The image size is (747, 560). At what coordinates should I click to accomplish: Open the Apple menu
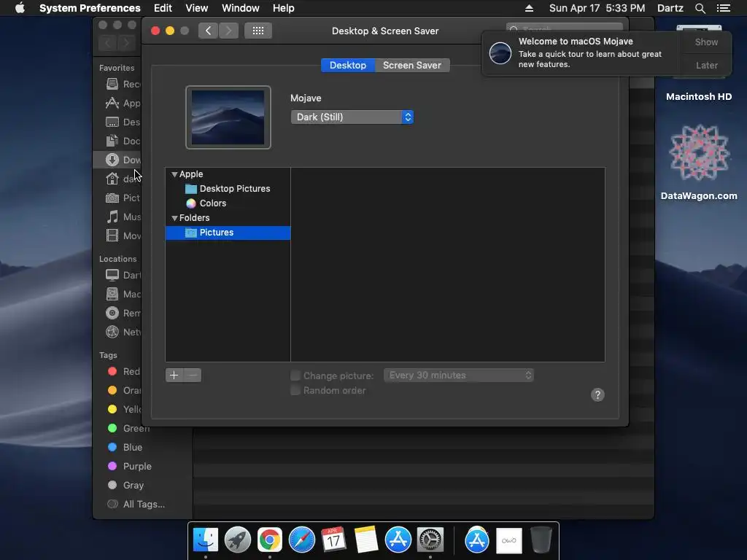[x=20, y=8]
